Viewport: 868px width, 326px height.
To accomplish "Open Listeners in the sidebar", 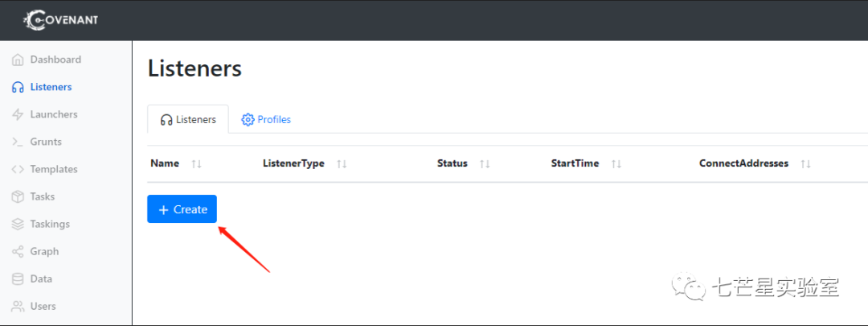I will 51,87.
